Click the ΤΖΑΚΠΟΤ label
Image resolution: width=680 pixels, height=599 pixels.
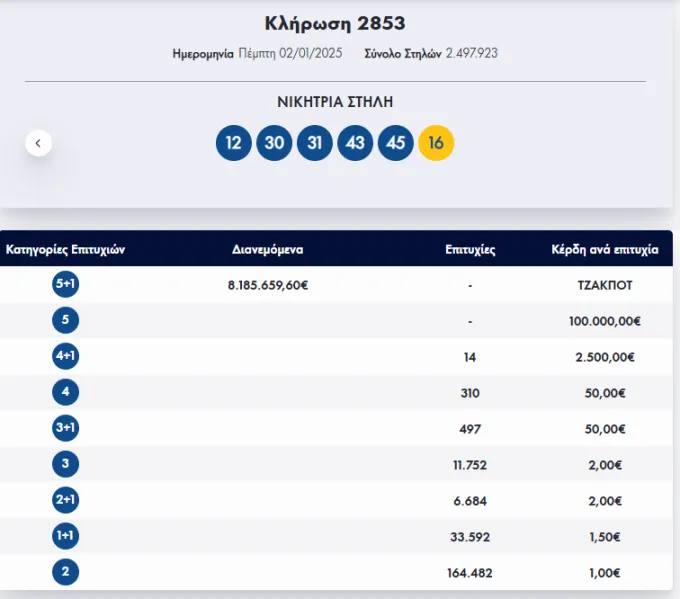click(x=605, y=285)
